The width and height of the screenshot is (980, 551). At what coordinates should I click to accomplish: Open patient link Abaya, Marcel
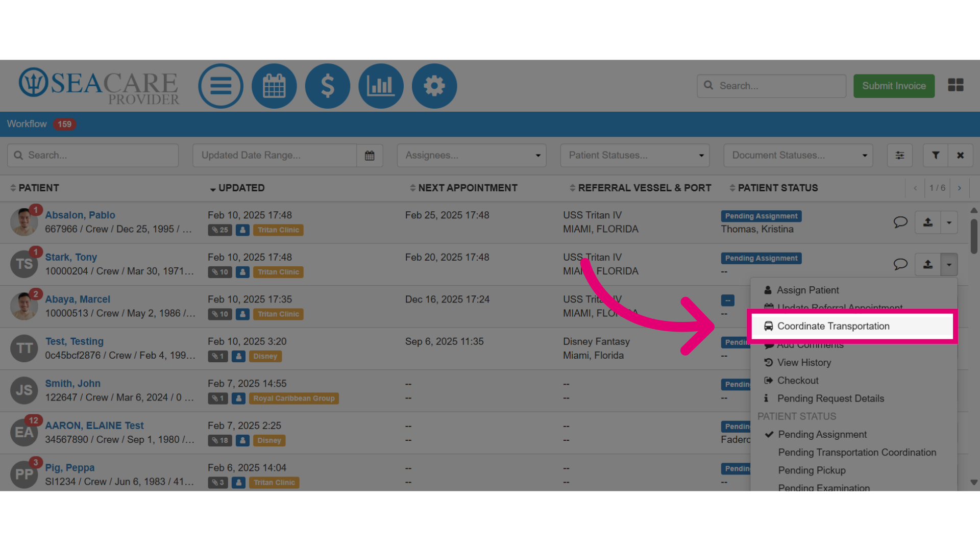click(78, 299)
